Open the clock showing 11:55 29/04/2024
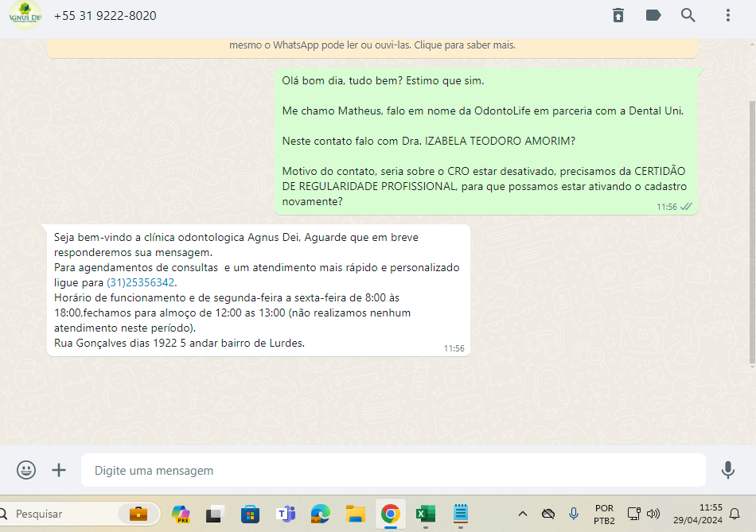Viewport: 756px width, 532px height. pyautogui.click(x=698, y=514)
